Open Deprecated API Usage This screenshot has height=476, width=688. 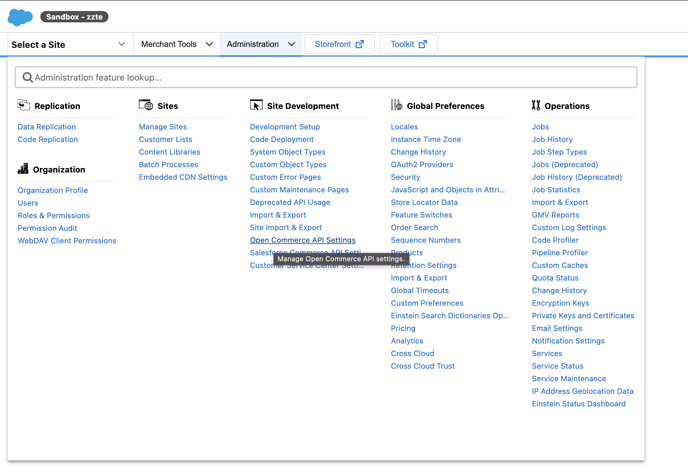click(290, 203)
